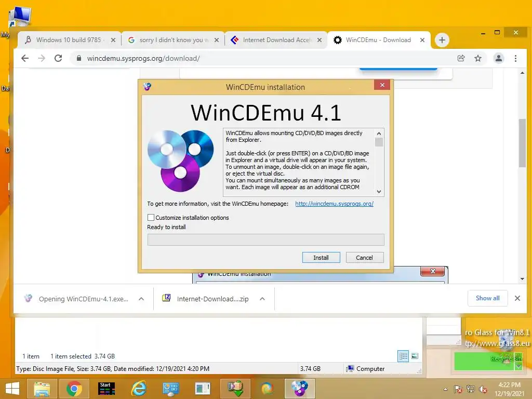Close the WinCDEmu - Download tab
The image size is (532, 399).
point(422,40)
